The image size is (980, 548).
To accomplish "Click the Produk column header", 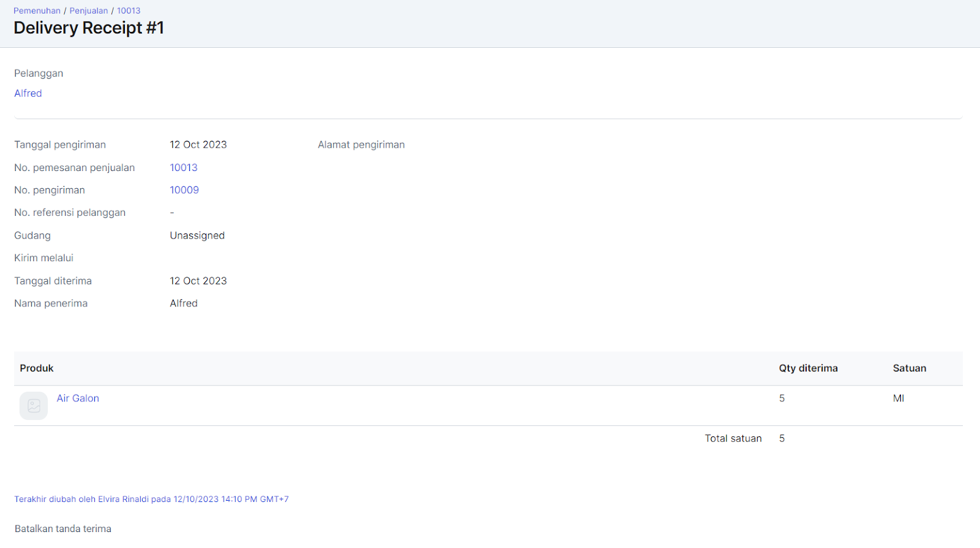I will click(37, 368).
